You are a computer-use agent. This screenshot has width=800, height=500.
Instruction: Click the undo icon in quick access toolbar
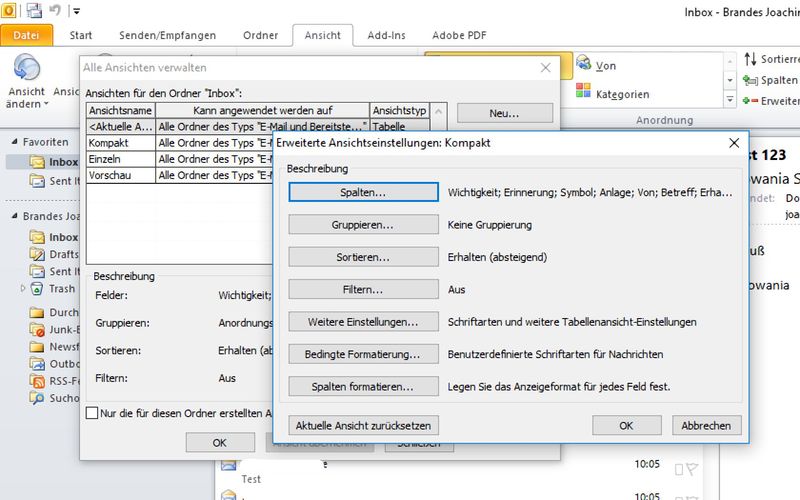55,10
